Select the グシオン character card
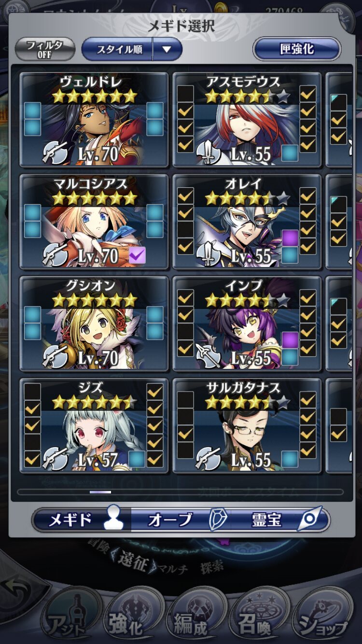Screen dimensions: 362x644 coord(94,323)
